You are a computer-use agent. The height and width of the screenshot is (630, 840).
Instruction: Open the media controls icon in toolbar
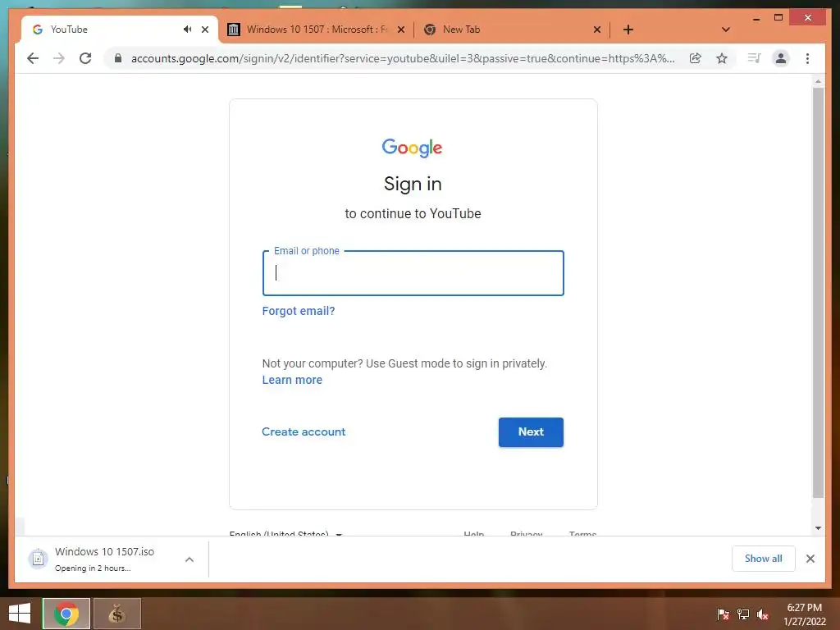(755, 58)
